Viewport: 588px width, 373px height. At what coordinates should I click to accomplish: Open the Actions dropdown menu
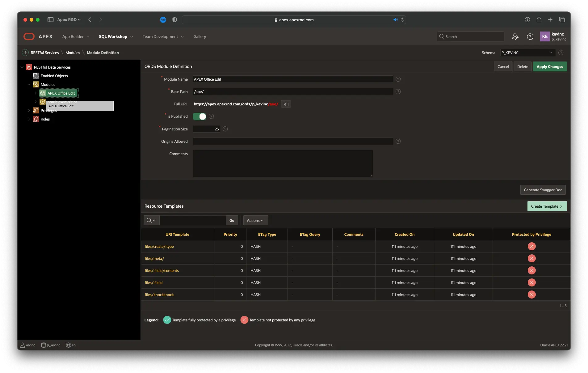255,220
